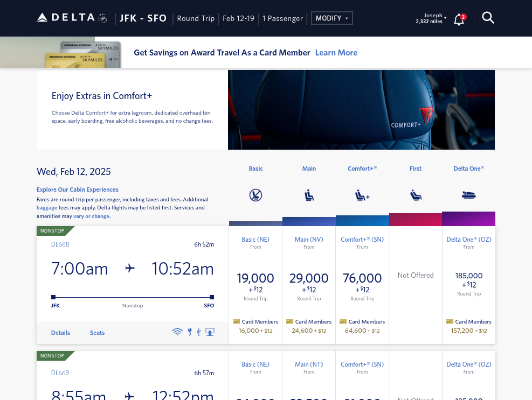Open the baggage fees link
532x400 pixels.
coord(47,207)
